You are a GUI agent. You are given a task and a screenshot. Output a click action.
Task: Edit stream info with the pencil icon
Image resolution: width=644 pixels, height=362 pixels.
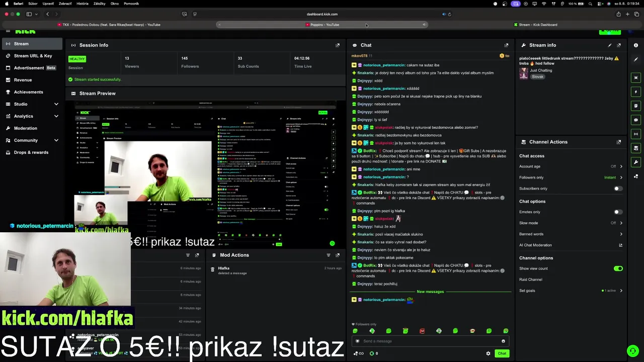click(x=610, y=45)
